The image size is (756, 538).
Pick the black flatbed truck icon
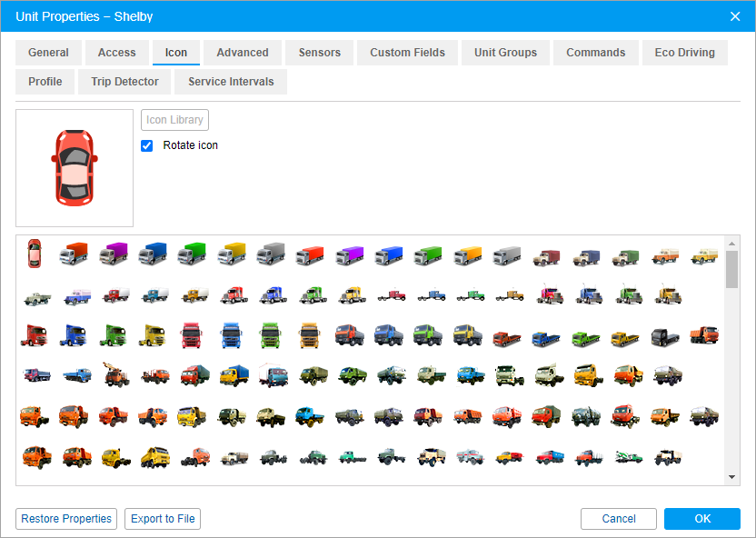click(x=665, y=337)
